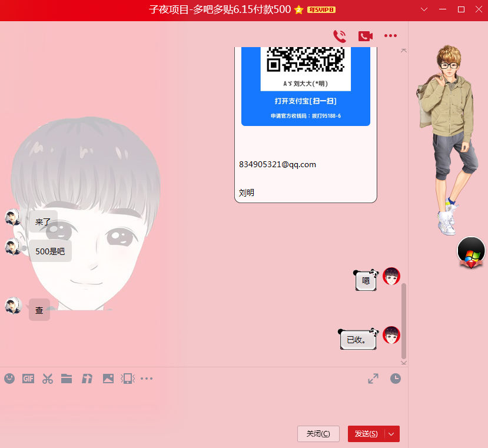488x448 pixels.
Task: Open the music share icon
Action: 87,379
